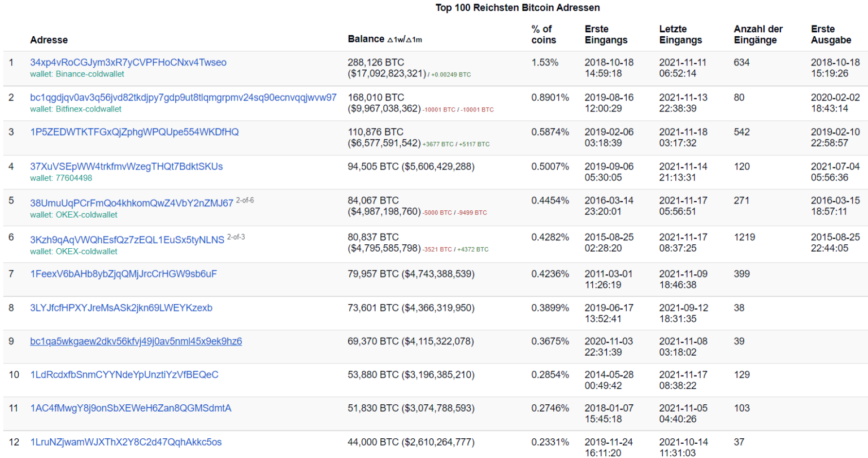
Task: Select the 110,876 BTC balance cell
Action: pyautogui.click(x=419, y=137)
